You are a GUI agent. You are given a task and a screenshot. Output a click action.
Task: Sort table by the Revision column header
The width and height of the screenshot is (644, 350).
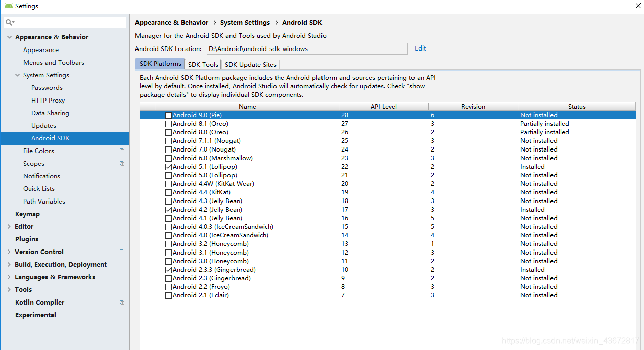473,106
